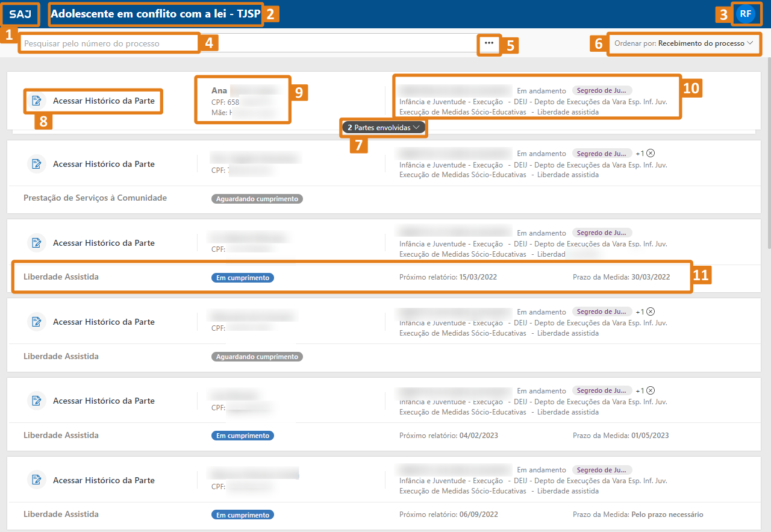Click Segredo de Ju... tag on 04/02/2023 report card
Viewport: 771px width, 532px height.
(602, 390)
